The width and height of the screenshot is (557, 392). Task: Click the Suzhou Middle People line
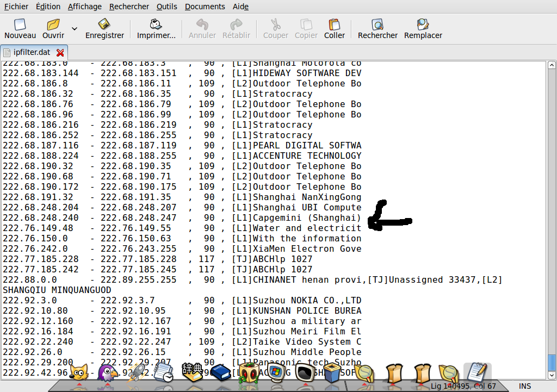pyautogui.click(x=182, y=352)
